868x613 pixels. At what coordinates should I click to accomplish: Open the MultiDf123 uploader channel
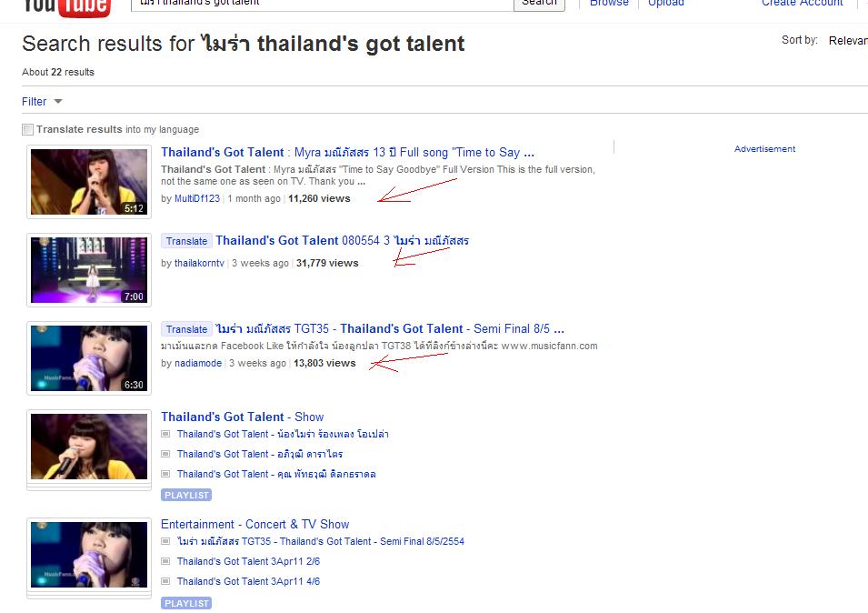(x=197, y=198)
